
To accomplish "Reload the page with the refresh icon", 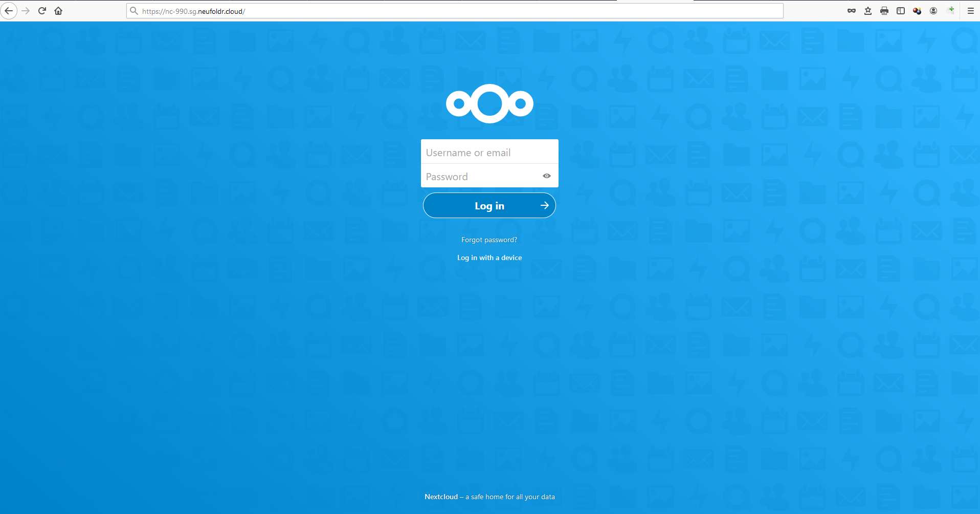I will coord(42,11).
